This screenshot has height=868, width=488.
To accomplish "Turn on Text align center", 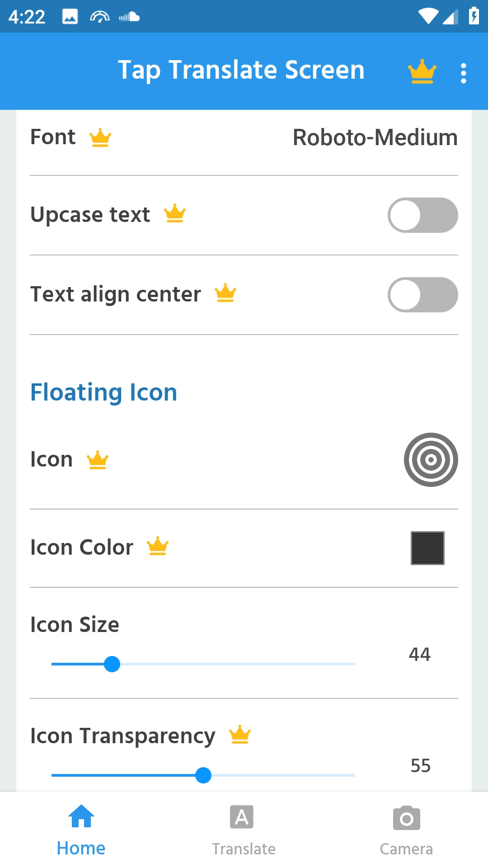I will [x=422, y=295].
